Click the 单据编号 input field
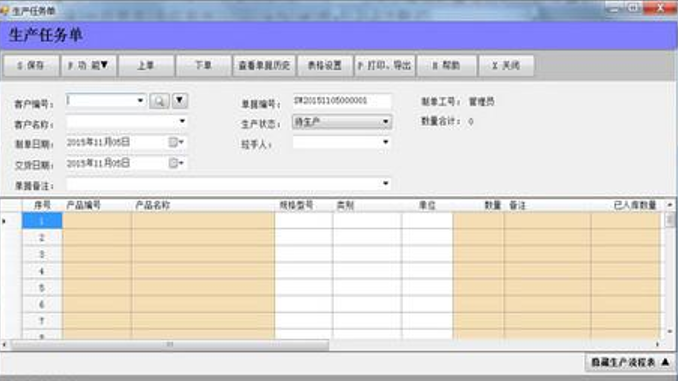678x381 pixels. [x=342, y=101]
